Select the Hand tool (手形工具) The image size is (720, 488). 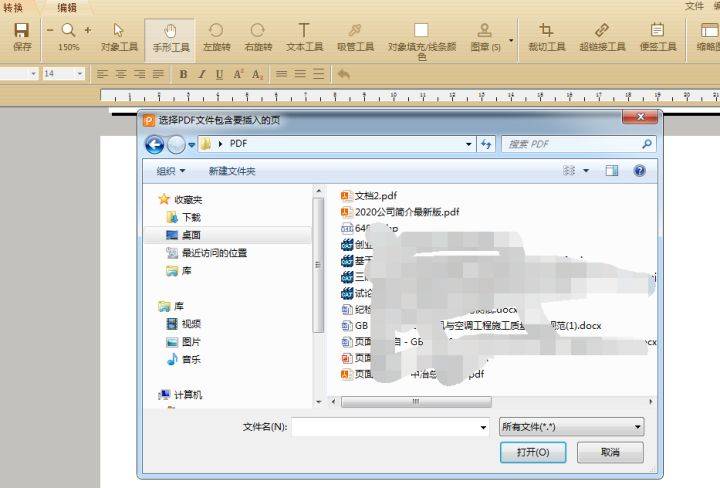[170, 39]
